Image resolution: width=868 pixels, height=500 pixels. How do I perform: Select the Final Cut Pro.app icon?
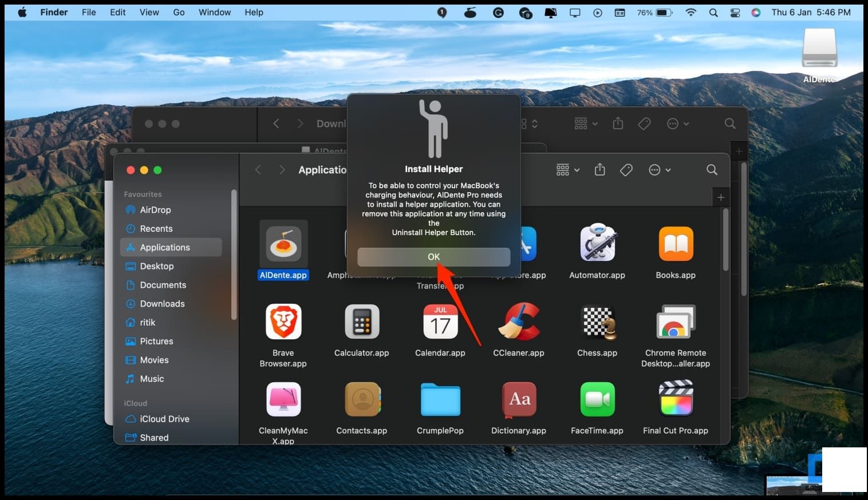676,399
